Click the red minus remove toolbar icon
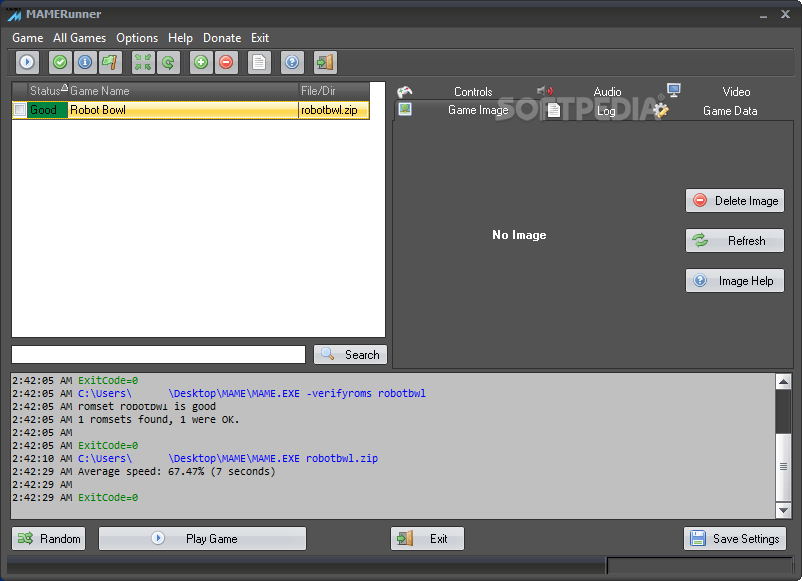802x581 pixels. (226, 62)
